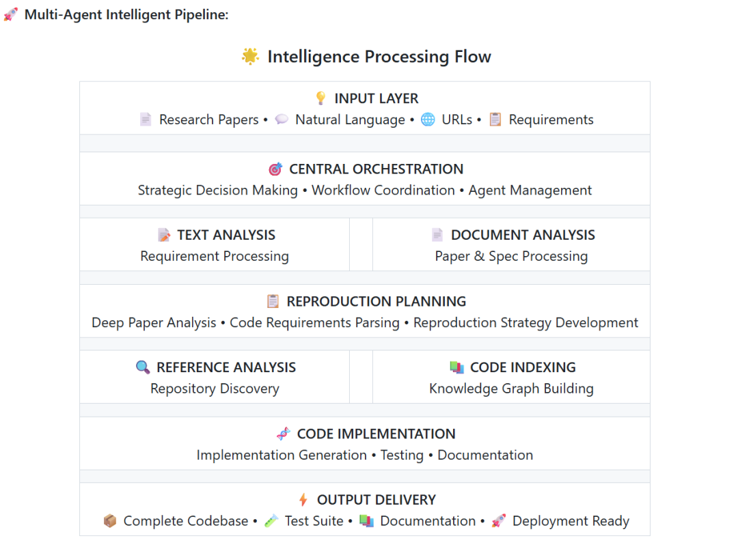
Task: Click the books icon beside Code Indexing
Action: (x=456, y=367)
